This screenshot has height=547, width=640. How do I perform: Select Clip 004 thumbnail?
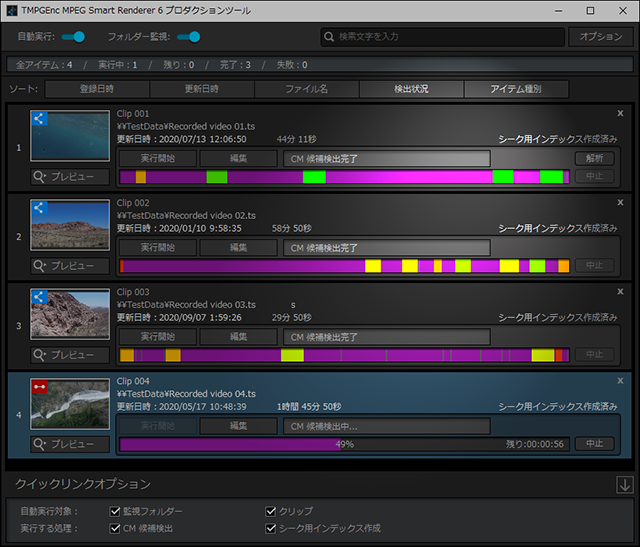pos(70,404)
